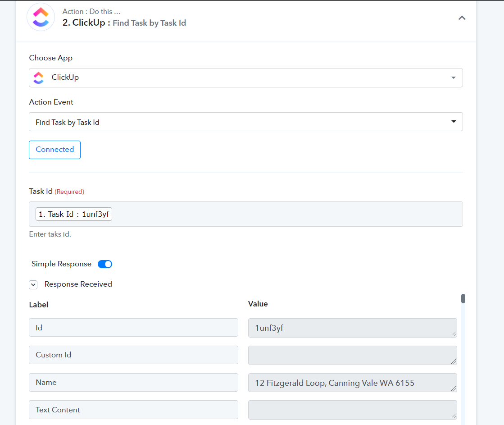Click the 'Simple Response' label

61,264
